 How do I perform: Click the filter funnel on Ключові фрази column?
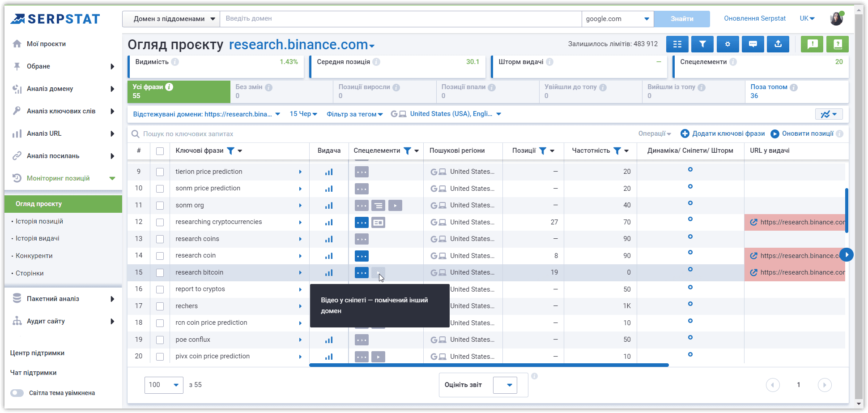(x=230, y=151)
